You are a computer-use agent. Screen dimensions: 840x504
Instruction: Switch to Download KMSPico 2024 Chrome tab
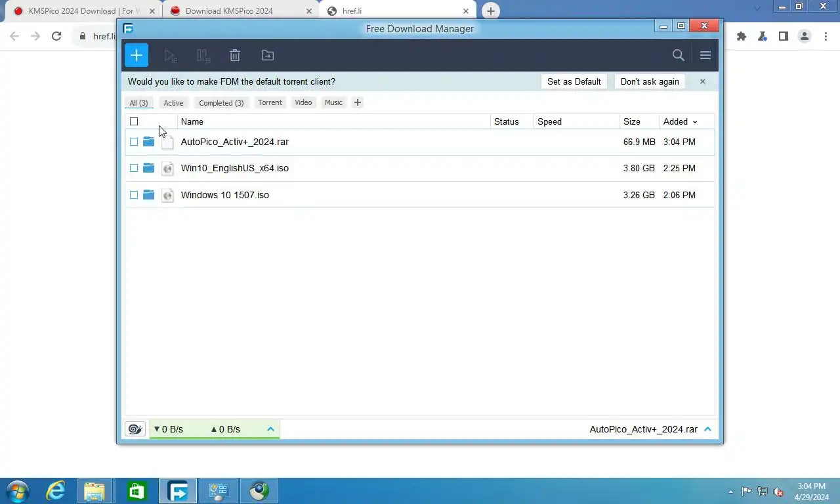tap(240, 11)
